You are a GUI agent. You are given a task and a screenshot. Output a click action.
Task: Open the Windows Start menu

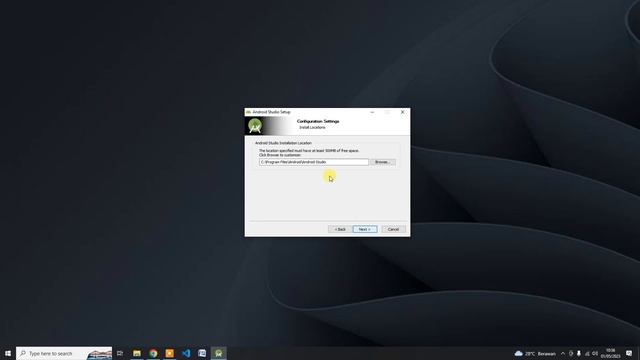pos(8,353)
